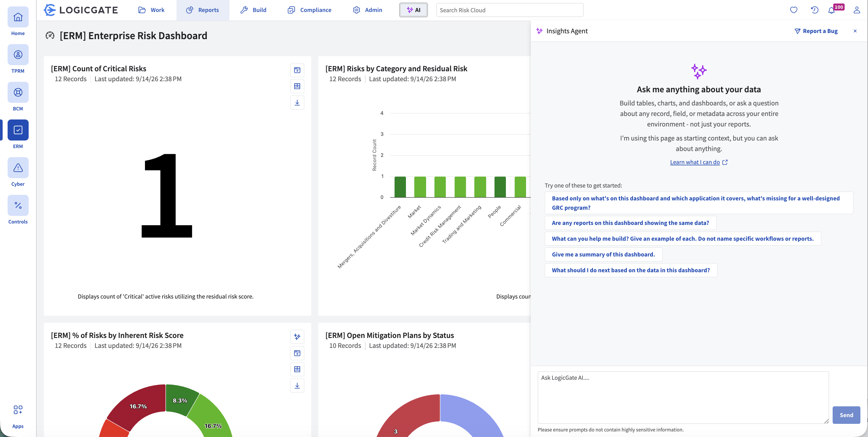This screenshot has height=437, width=868.
Task: Open AI insights for Inherent Risk Score chart
Action: (297, 337)
